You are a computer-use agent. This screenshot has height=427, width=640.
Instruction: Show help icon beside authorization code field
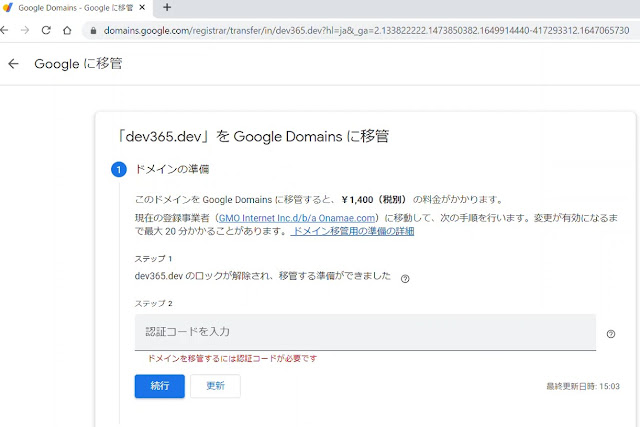click(x=611, y=334)
